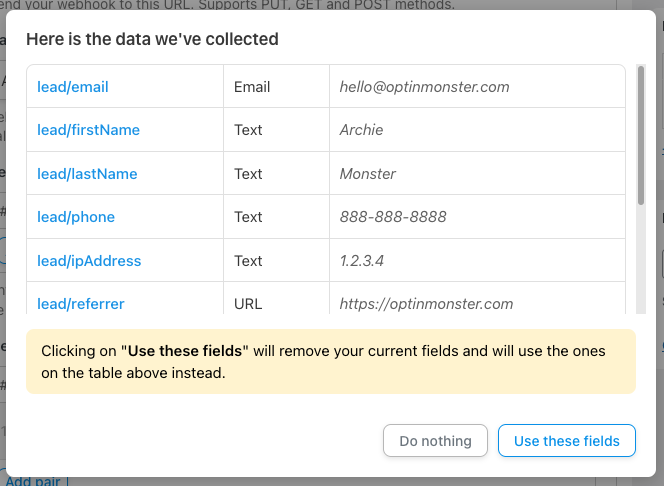Click the Use these fields button
Viewport: 664px width, 486px height.
[567, 441]
